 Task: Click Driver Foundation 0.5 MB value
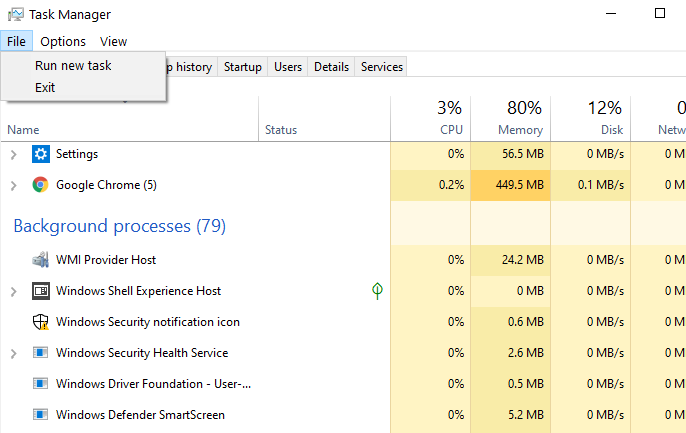tap(525, 384)
